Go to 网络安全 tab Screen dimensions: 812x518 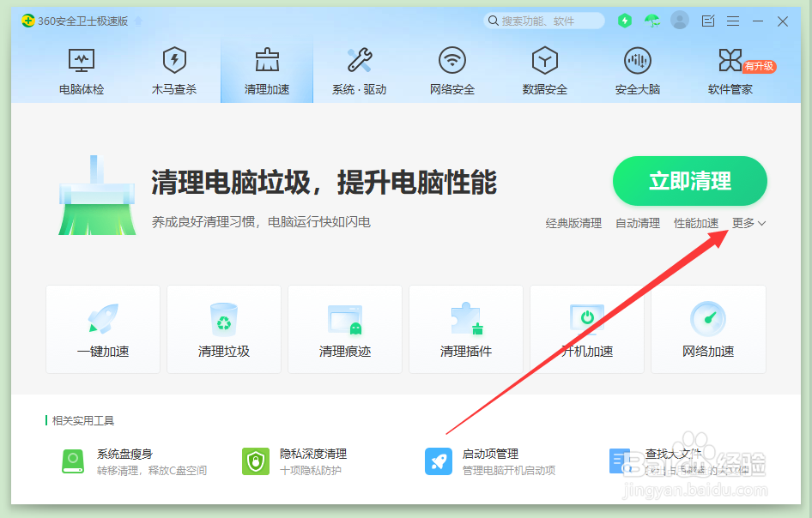452,72
